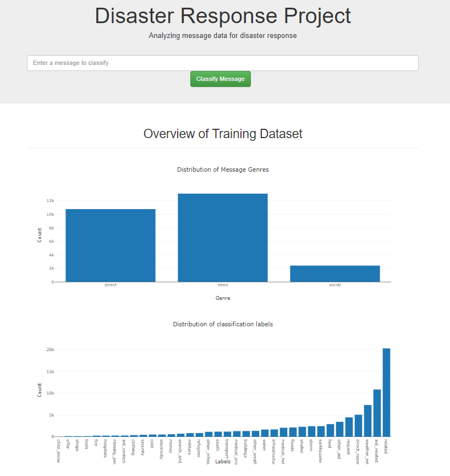The image size is (450, 476).
Task: Click the Classify Message button
Action: (221, 79)
